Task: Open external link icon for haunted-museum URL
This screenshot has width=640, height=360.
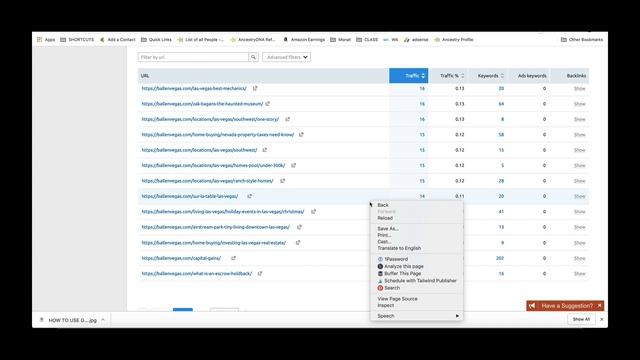Action: click(268, 104)
